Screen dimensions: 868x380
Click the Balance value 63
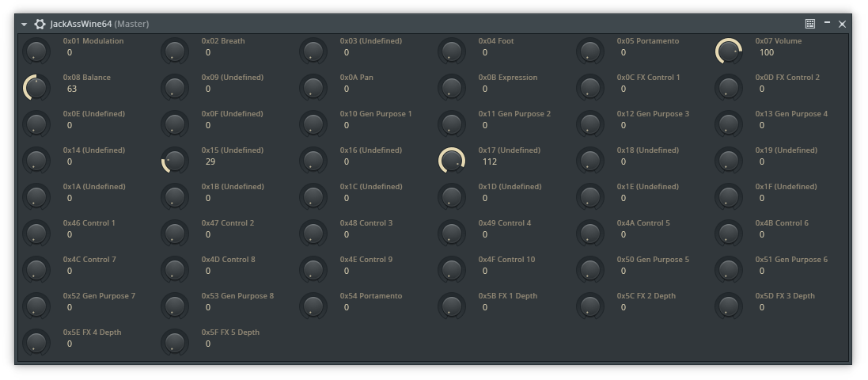72,89
